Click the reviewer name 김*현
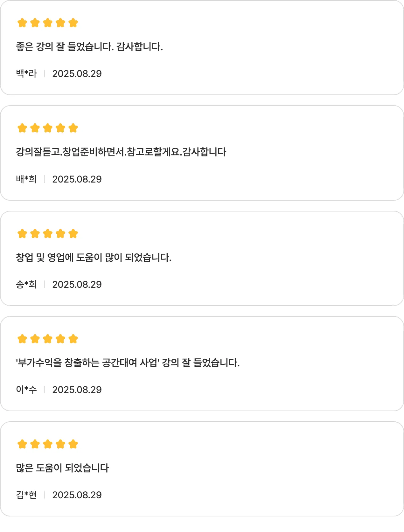Screen dimensions: 404x532 coord(26,495)
